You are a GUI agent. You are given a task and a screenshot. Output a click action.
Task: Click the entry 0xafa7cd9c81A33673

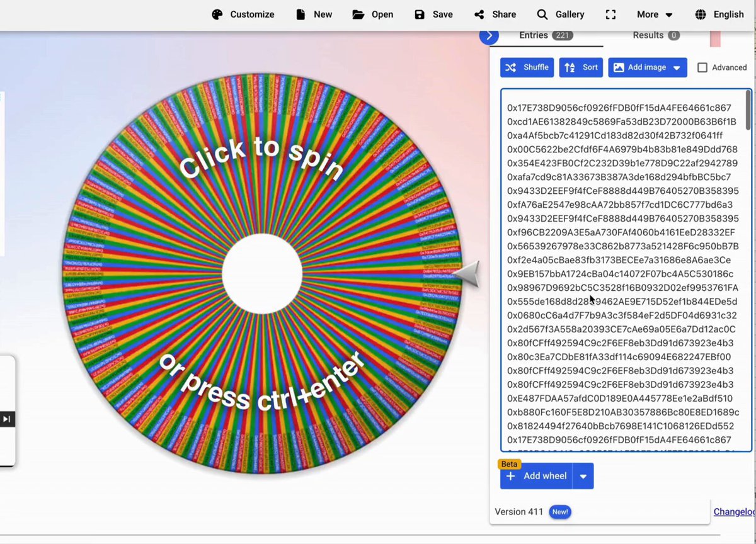click(619, 177)
